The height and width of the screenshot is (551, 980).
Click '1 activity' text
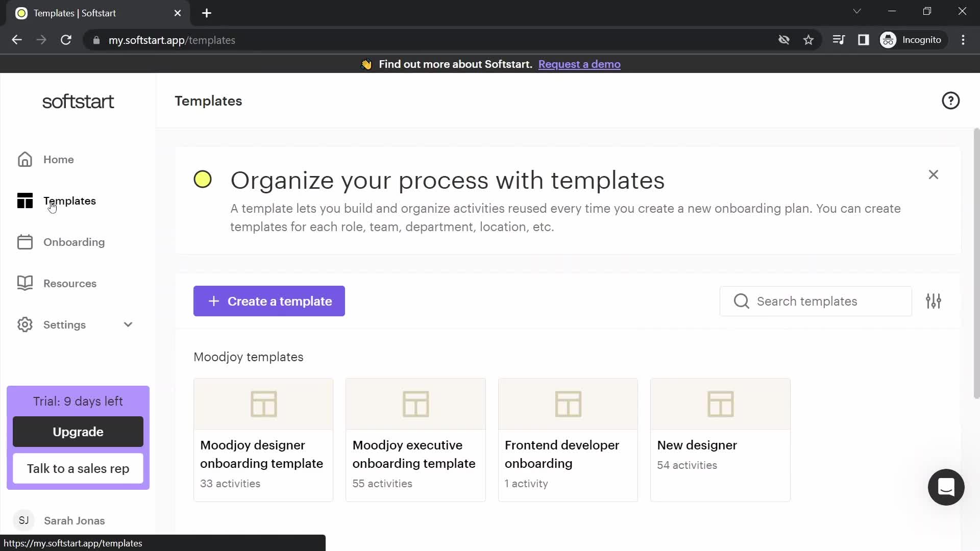click(x=526, y=484)
